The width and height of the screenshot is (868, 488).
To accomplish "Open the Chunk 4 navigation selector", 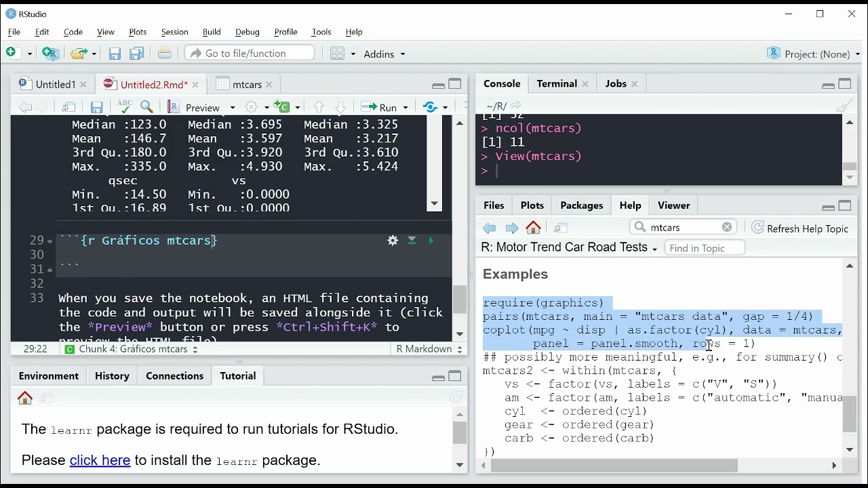I will tap(130, 349).
